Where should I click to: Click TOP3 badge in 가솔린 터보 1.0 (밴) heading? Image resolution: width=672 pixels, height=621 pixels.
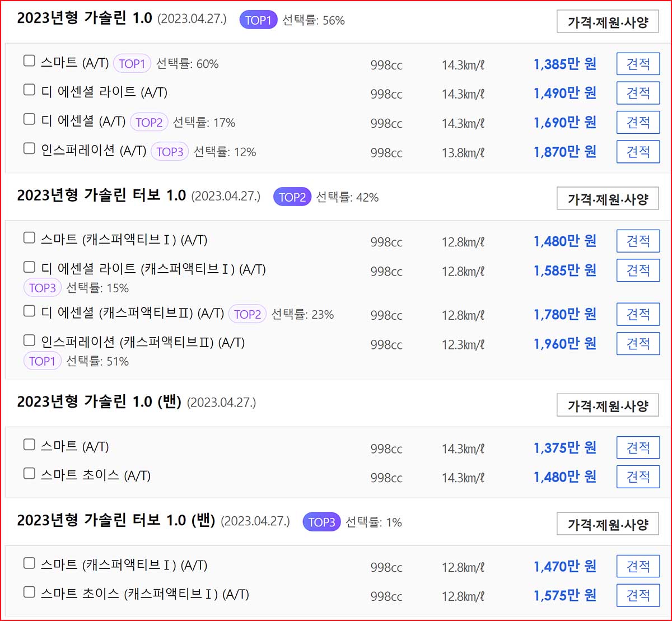tap(321, 522)
